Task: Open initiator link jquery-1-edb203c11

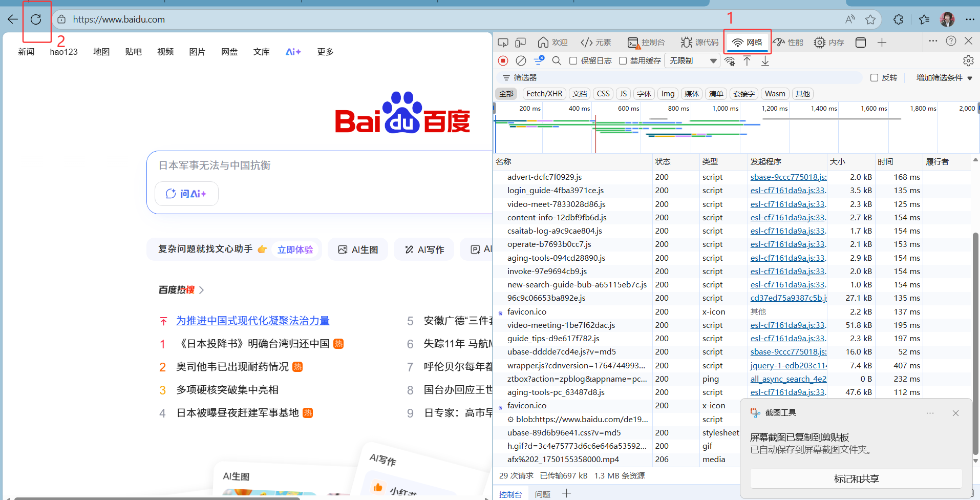Action: [x=789, y=366]
